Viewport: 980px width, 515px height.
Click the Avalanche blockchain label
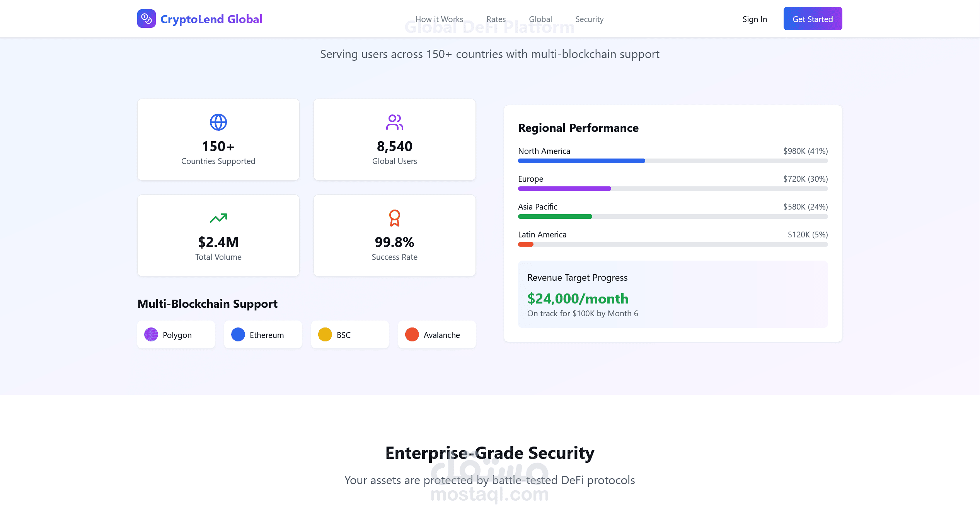(442, 335)
